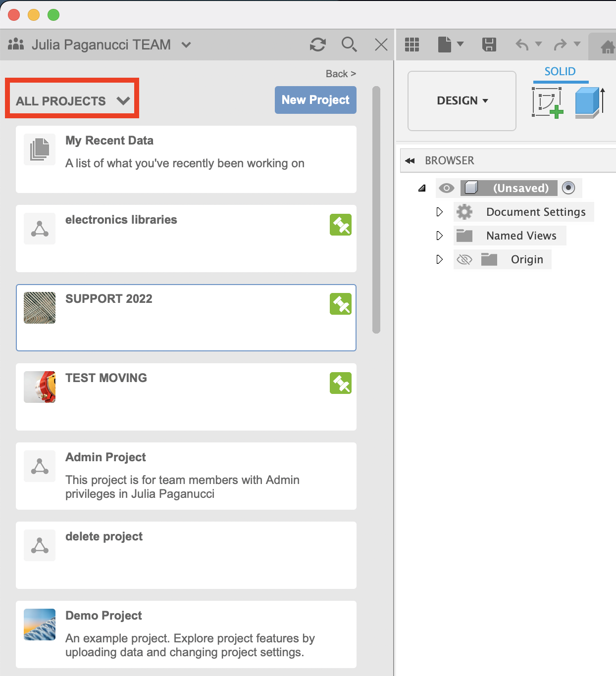Click the Back link

click(341, 74)
